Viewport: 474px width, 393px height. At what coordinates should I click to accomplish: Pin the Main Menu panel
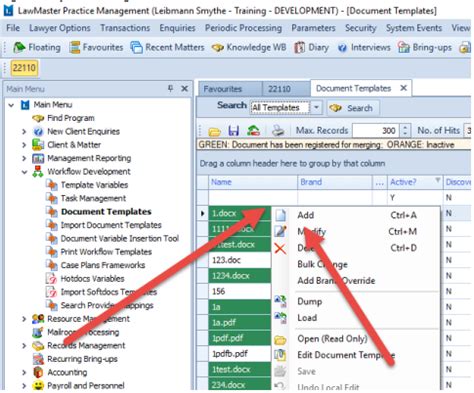(x=170, y=88)
